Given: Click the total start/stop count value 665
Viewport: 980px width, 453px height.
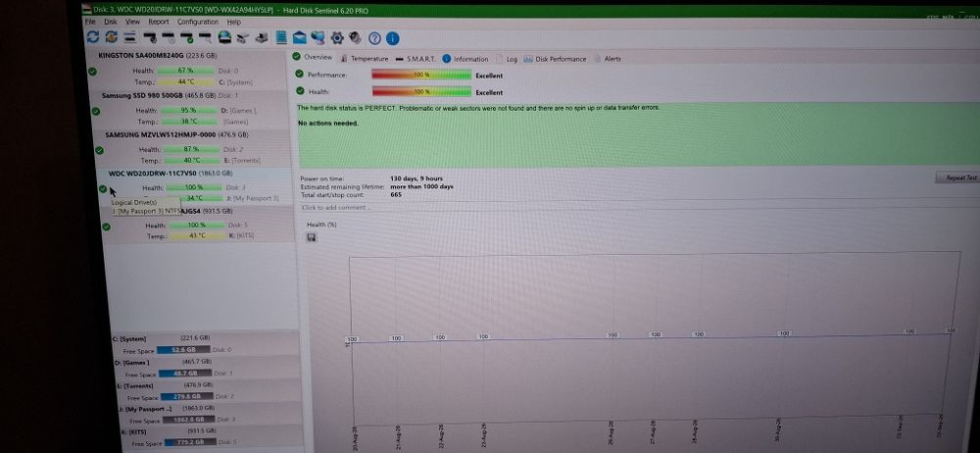Looking at the screenshot, I should [x=396, y=194].
